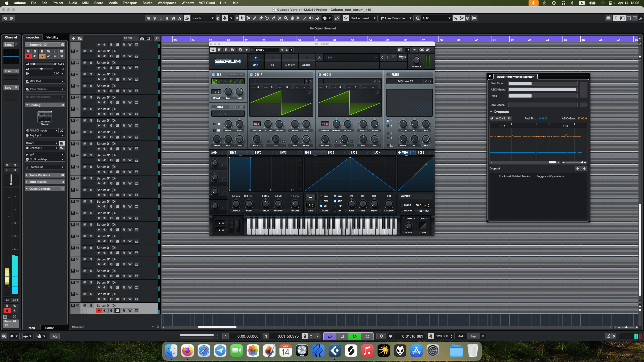
Task: Click QC button in plugin header
Action: (x=422, y=50)
